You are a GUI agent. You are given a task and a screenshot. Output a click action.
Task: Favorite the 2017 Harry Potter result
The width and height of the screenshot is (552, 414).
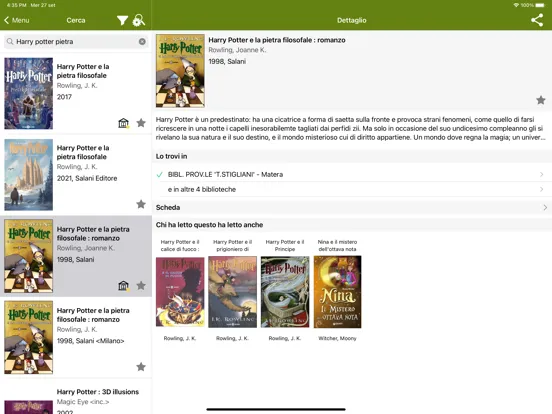[141, 123]
